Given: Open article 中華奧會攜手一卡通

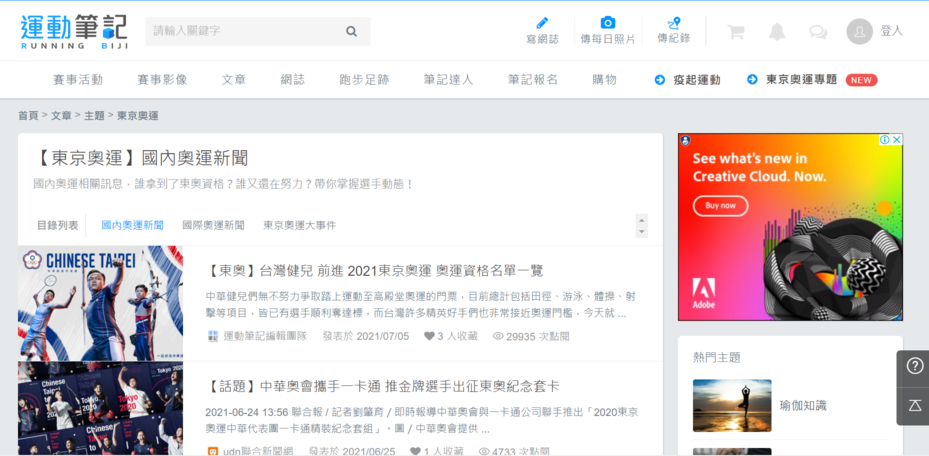Looking at the screenshot, I should (382, 386).
